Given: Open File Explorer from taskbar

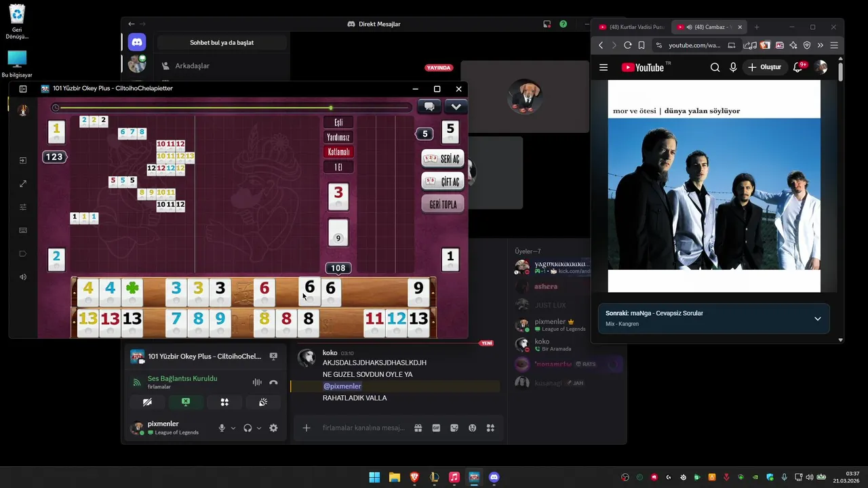Looking at the screenshot, I should click(x=394, y=477).
